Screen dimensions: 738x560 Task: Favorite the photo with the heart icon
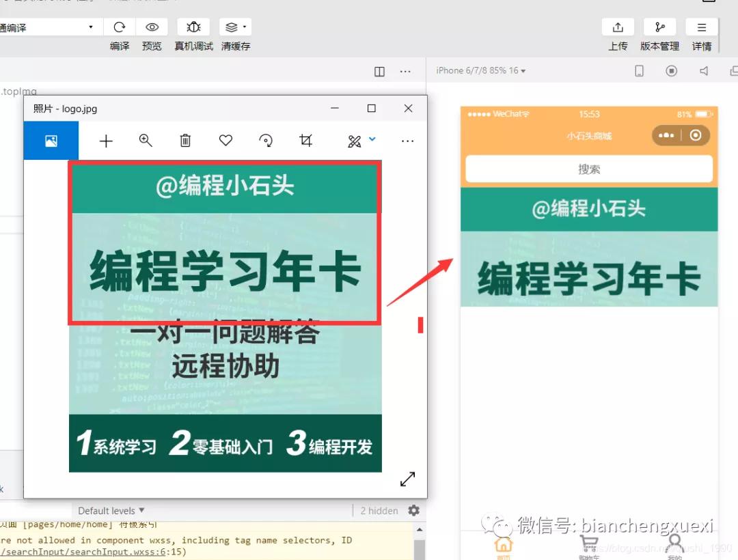pyautogui.click(x=225, y=141)
